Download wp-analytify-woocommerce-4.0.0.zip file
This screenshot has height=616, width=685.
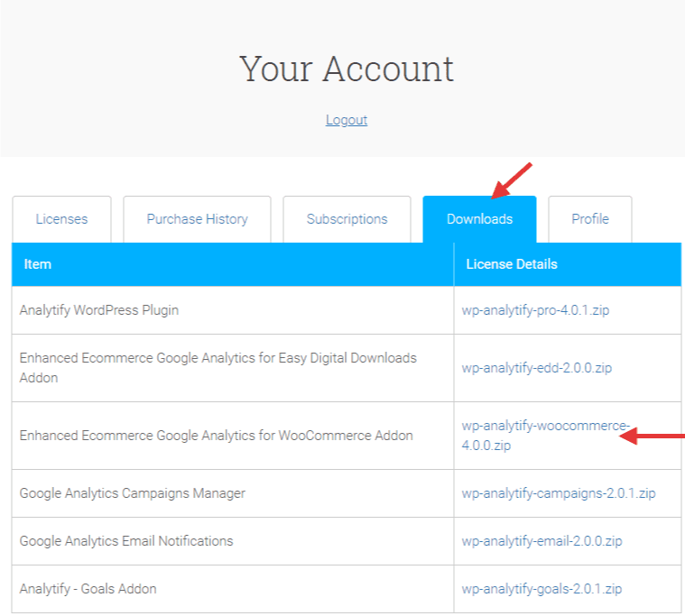pos(545,436)
